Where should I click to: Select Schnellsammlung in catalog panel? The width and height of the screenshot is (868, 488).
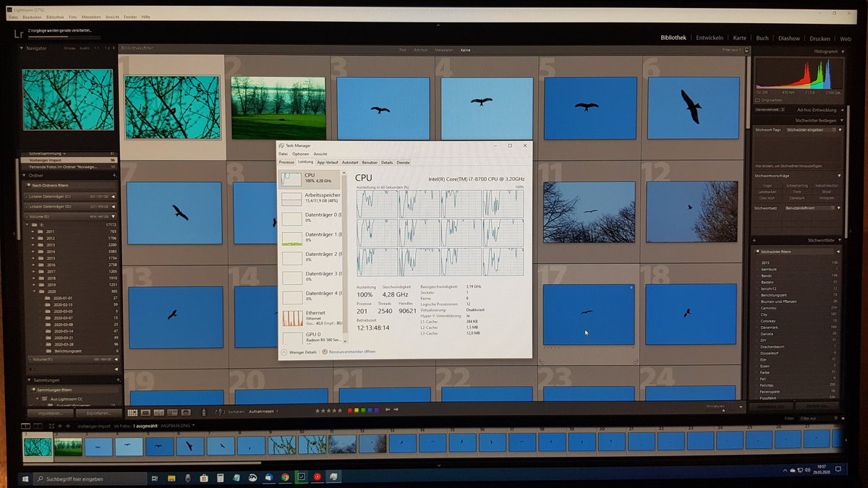coord(70,153)
